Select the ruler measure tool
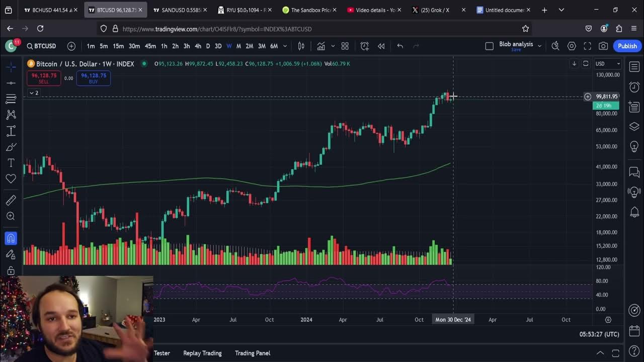 point(11,200)
